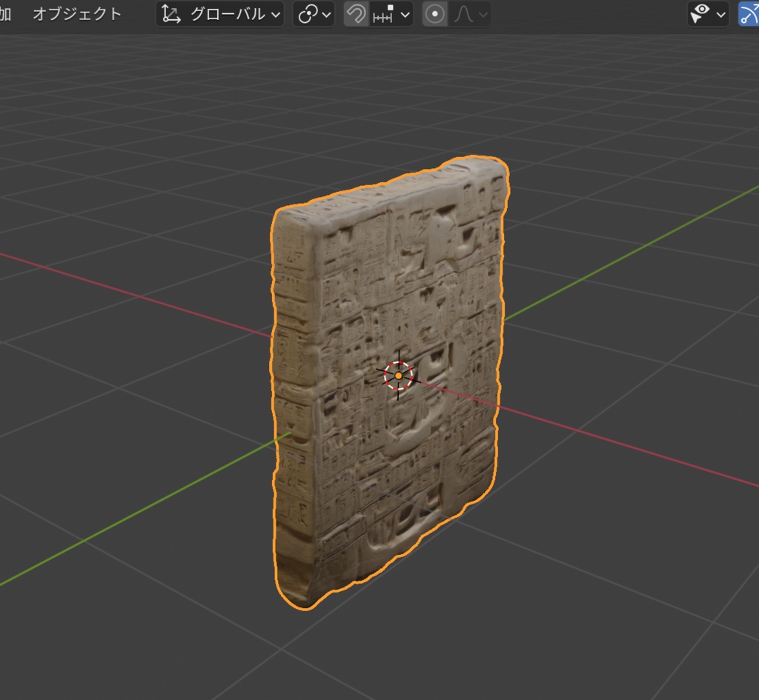
Task: Click the Transform Orientation axis icon
Action: [x=169, y=14]
